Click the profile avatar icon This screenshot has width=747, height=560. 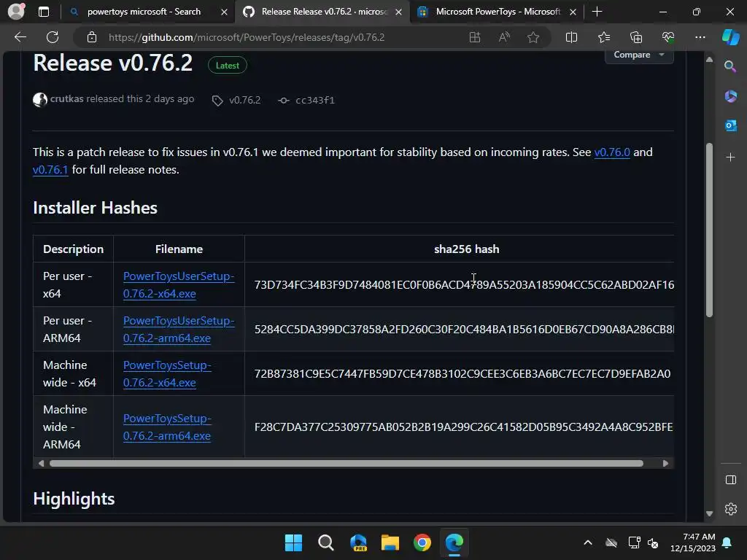[x=16, y=12]
